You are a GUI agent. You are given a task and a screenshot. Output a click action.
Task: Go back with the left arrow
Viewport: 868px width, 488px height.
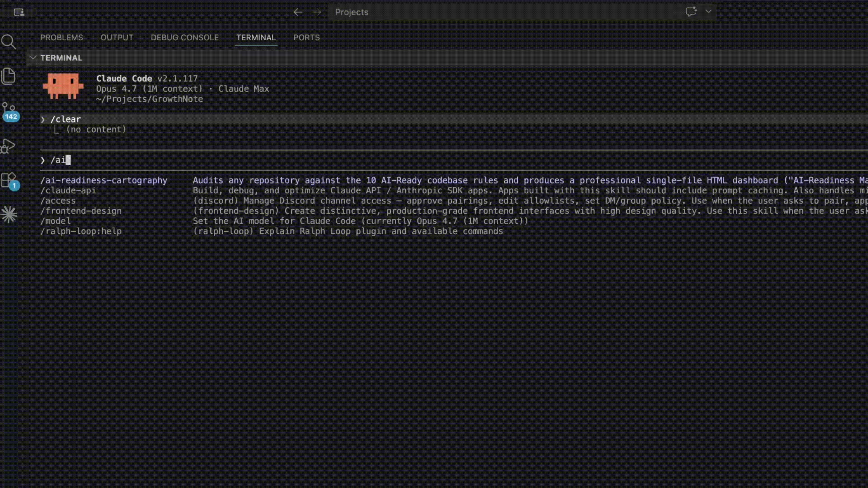298,12
